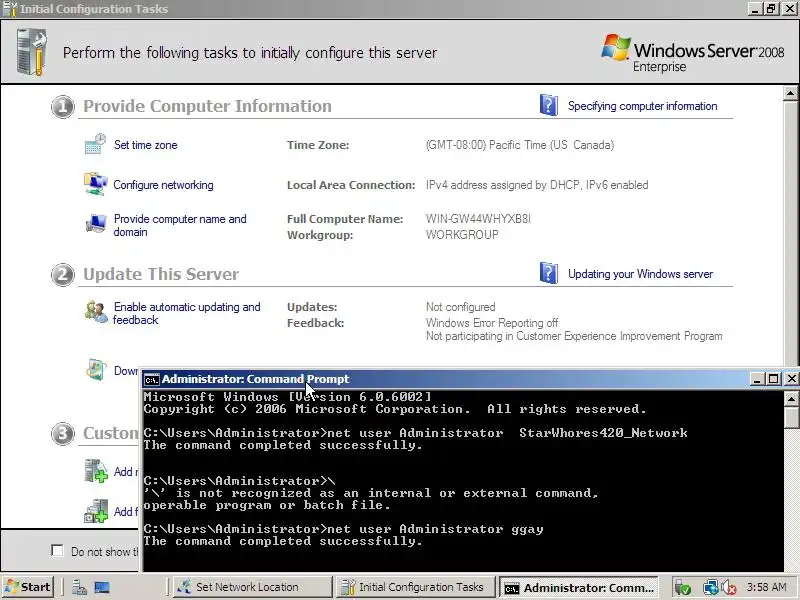Minimize the Command Prompt window
This screenshot has width=800, height=600.
[x=757, y=379]
